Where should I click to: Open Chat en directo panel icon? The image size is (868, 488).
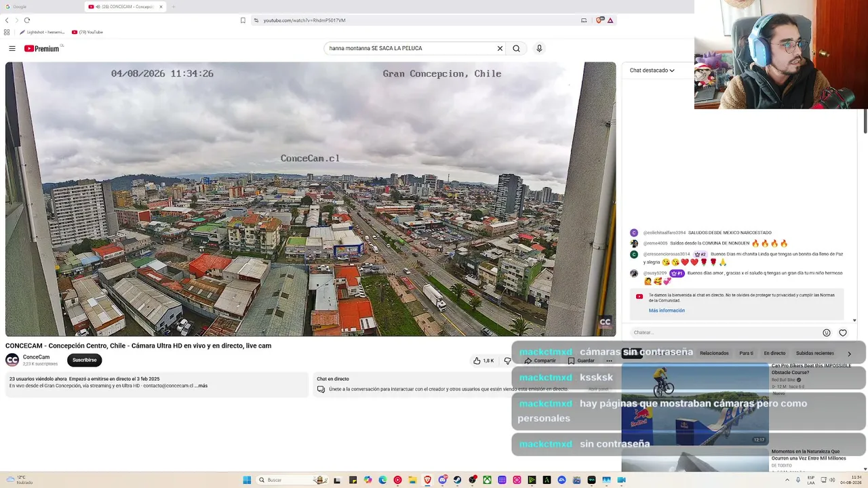[321, 389]
